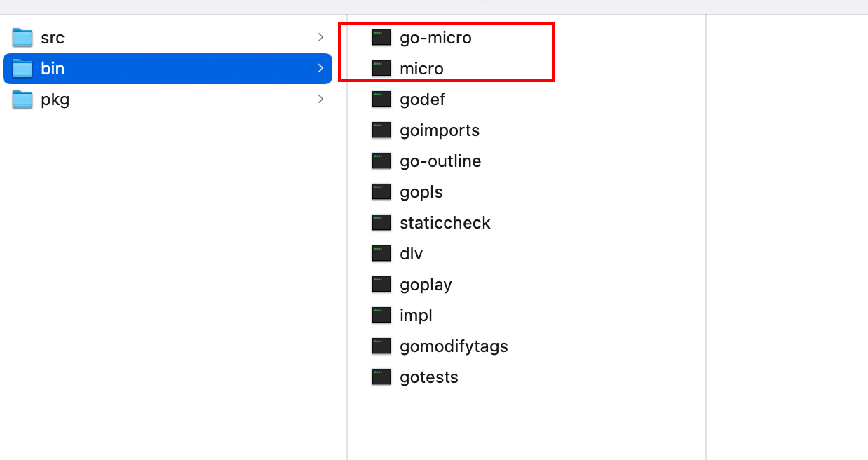Click the dlv debugger binary icon
The height and width of the screenshot is (460, 868).
[381, 254]
